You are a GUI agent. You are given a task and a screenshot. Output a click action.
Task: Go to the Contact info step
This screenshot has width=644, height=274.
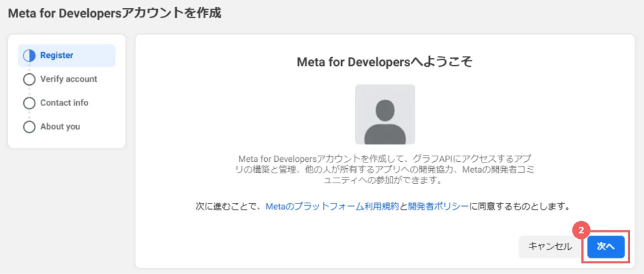tap(64, 103)
